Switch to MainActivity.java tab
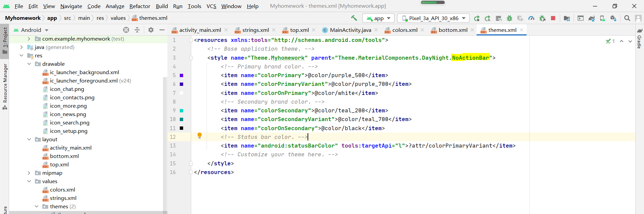Image resolution: width=644 pixels, height=214 pixels. pyautogui.click(x=351, y=30)
